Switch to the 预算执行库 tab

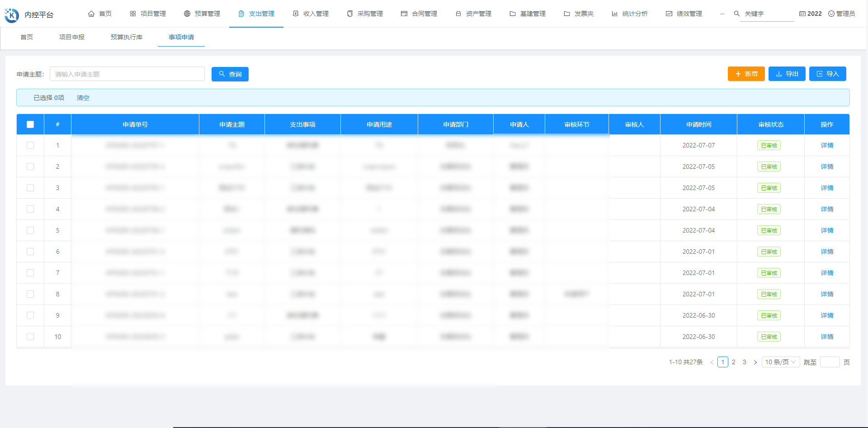[127, 37]
